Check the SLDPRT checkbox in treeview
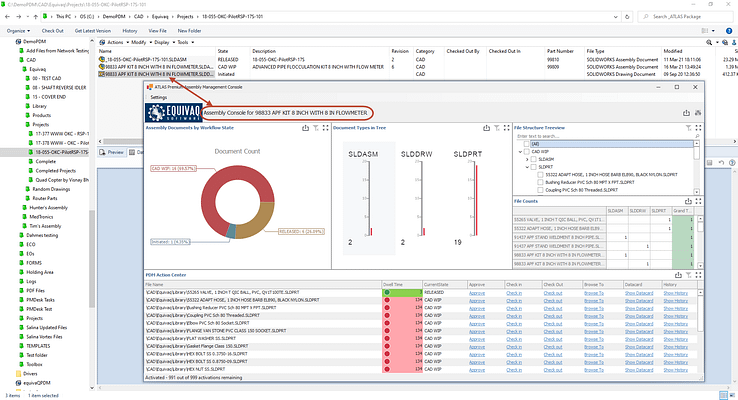The image size is (738, 400). (x=533, y=167)
